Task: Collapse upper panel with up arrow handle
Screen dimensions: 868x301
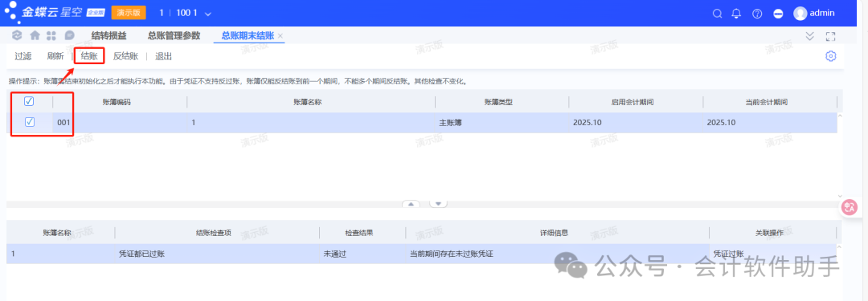Action: tap(411, 204)
